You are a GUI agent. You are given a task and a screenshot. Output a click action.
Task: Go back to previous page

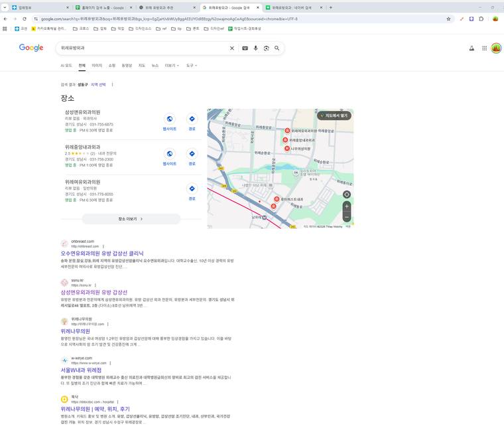pos(5,19)
